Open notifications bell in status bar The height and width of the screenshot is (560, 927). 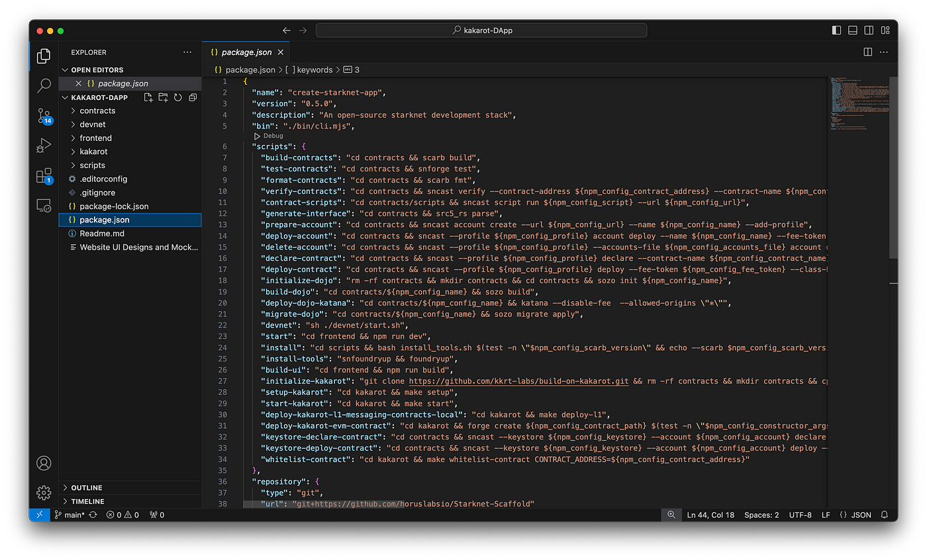[885, 514]
